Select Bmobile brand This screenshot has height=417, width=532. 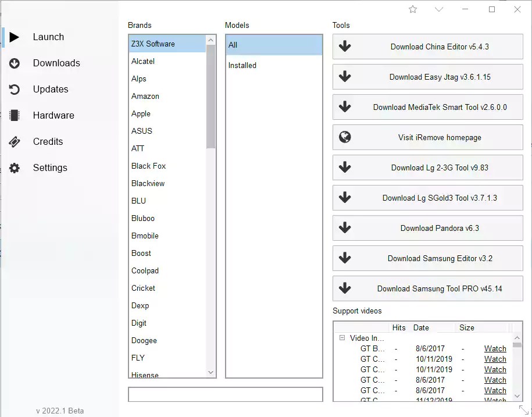click(x=167, y=236)
